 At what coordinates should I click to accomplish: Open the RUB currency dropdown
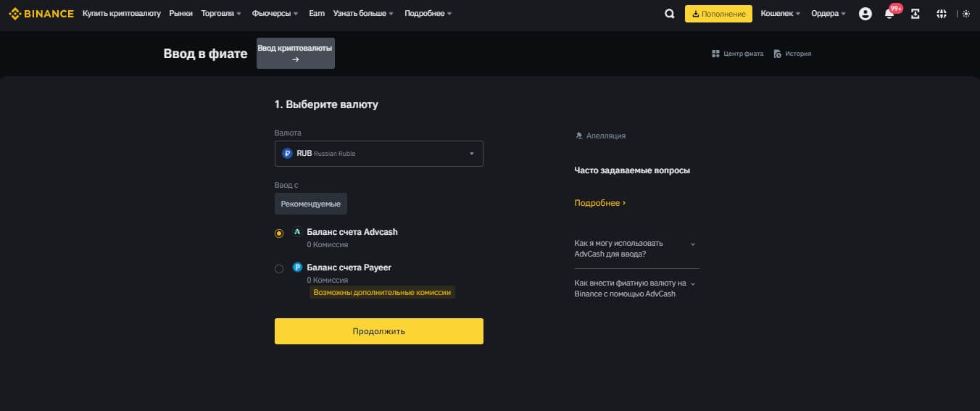click(x=378, y=154)
